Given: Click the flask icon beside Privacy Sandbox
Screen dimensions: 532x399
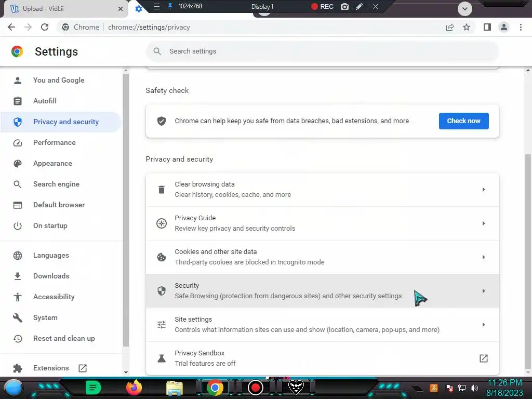Looking at the screenshot, I should pos(162,358).
